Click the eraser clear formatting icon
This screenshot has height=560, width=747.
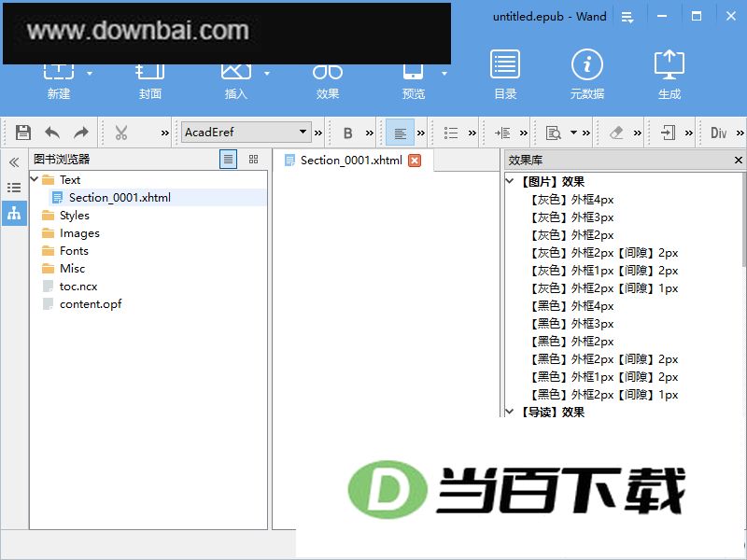tap(616, 133)
